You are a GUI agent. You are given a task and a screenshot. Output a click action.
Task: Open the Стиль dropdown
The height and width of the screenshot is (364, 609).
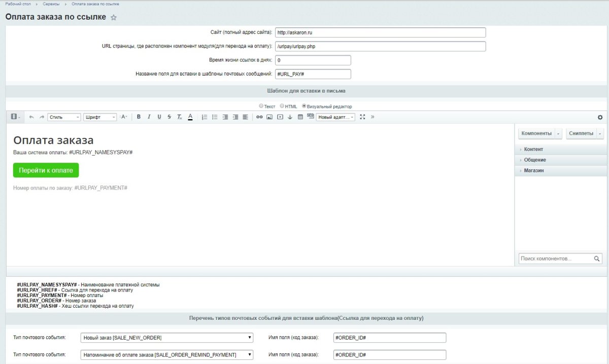pos(64,117)
